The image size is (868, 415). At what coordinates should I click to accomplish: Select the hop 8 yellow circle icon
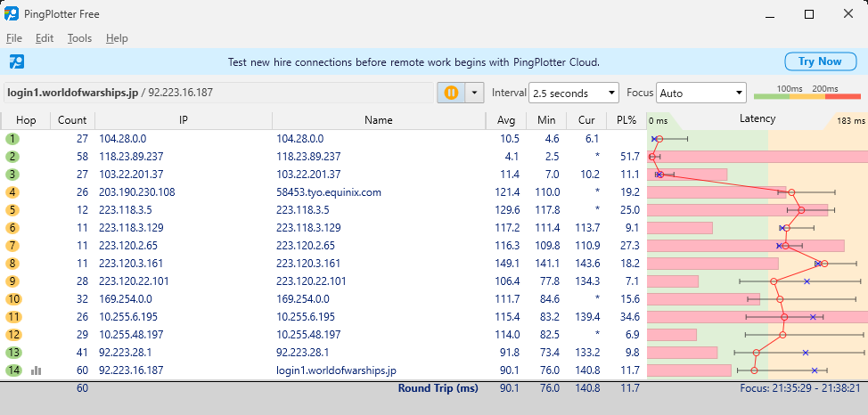click(12, 264)
